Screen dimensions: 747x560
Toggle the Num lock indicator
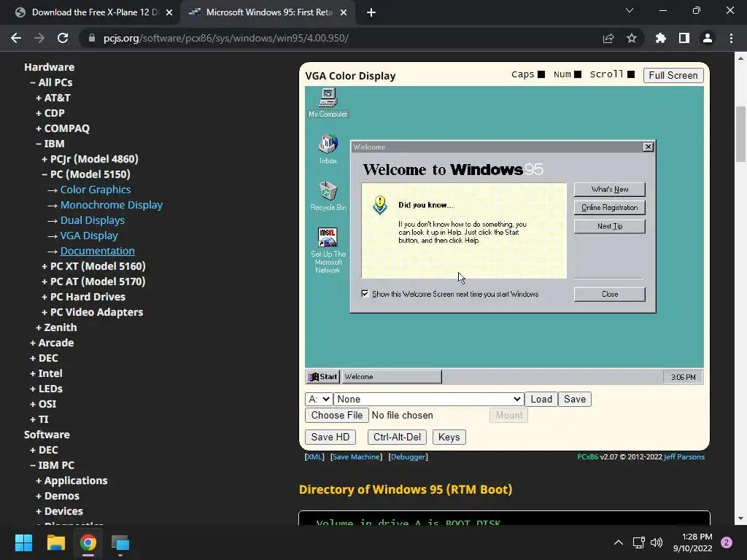click(x=578, y=74)
